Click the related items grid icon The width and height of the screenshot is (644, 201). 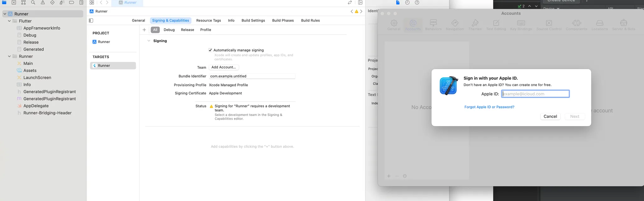[92, 3]
